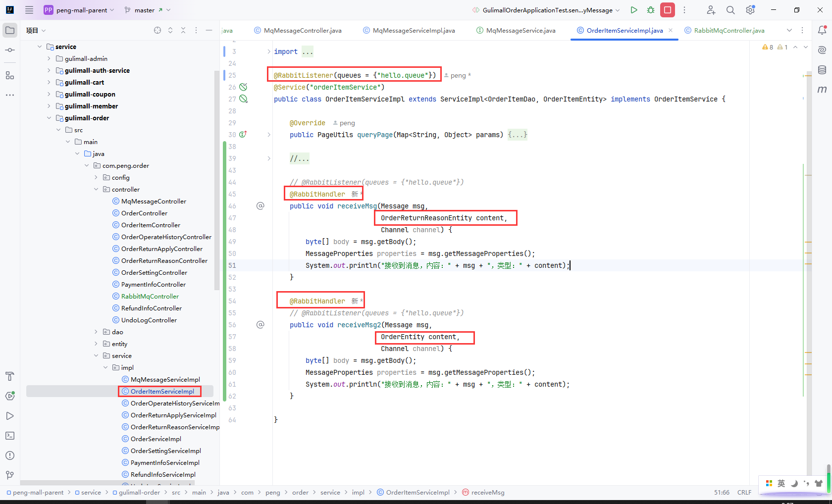This screenshot has height=504, width=832.
Task: Click the override gutter icon beside queryPage
Action: point(243,135)
